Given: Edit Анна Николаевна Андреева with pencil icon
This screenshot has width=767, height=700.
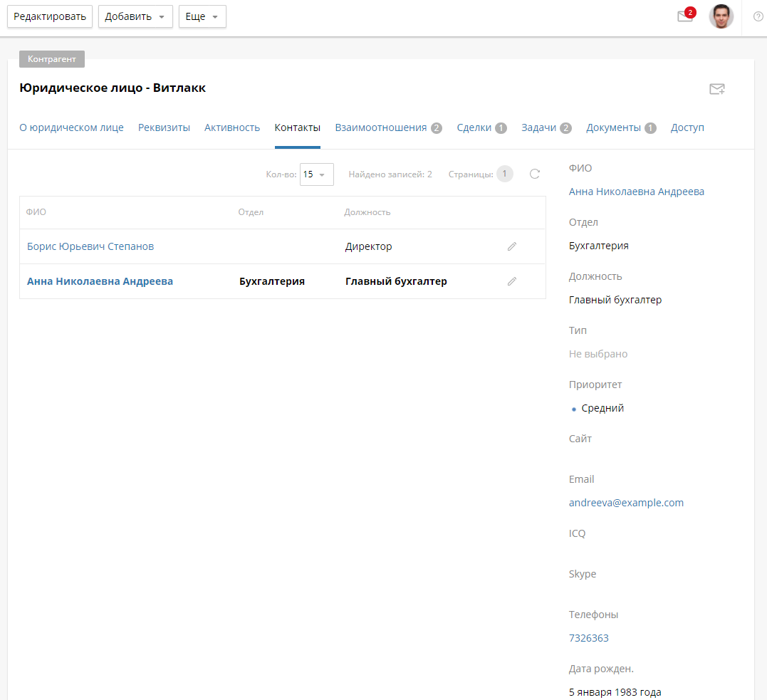Looking at the screenshot, I should click(511, 281).
